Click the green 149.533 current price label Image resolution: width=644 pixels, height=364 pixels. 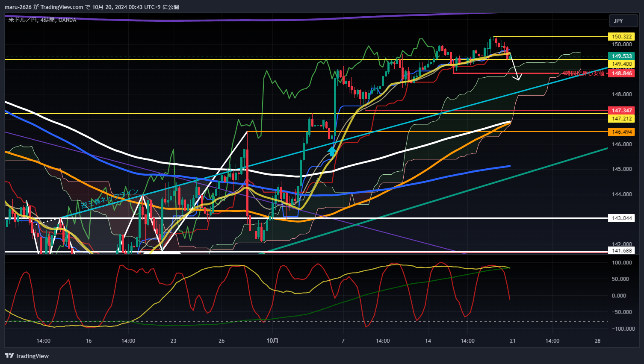pos(622,56)
